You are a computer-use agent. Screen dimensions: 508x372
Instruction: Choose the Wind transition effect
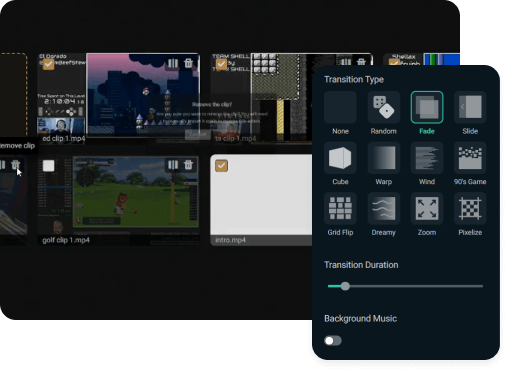tap(427, 158)
